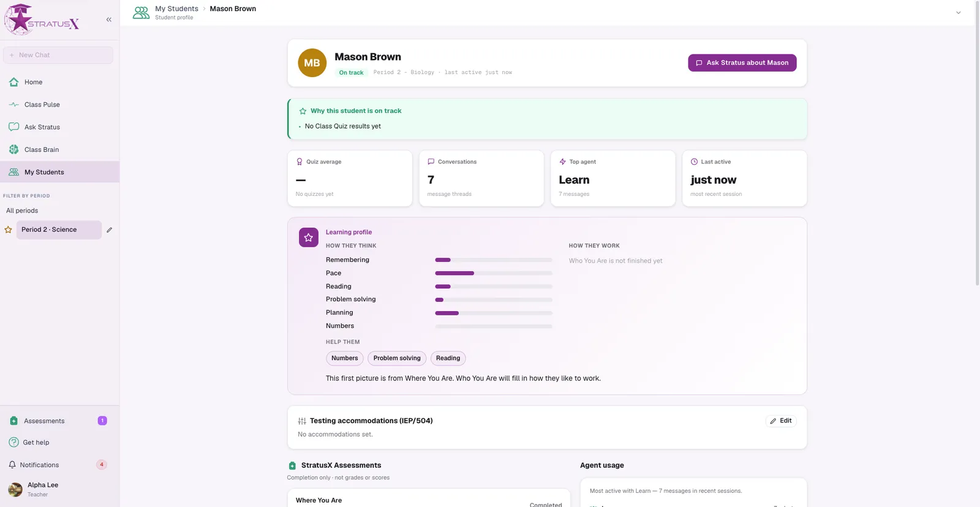Screen dimensions: 980x507
Task: Open the Notifications bell icon
Action: 12,465
